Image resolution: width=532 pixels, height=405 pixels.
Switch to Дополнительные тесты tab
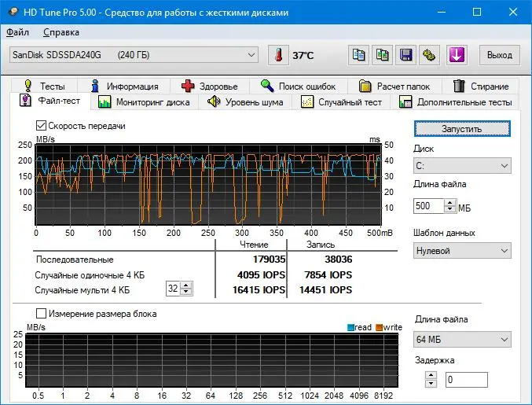coord(455,102)
